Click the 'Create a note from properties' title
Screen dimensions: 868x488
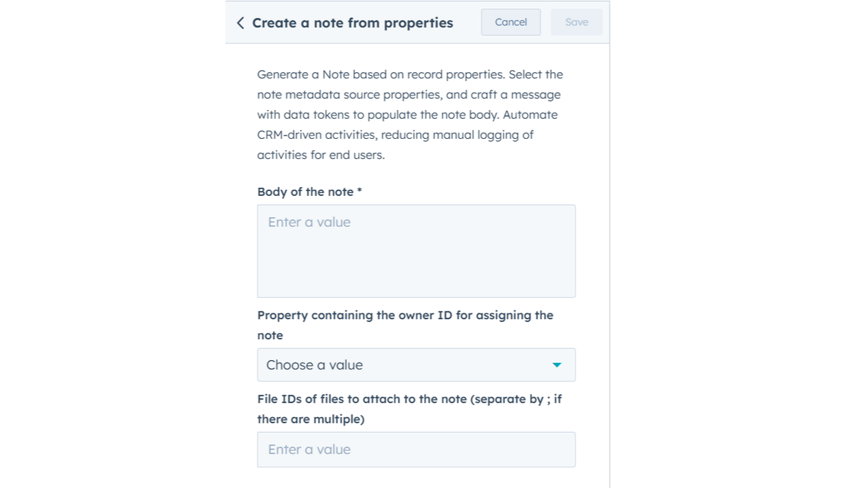tap(353, 23)
